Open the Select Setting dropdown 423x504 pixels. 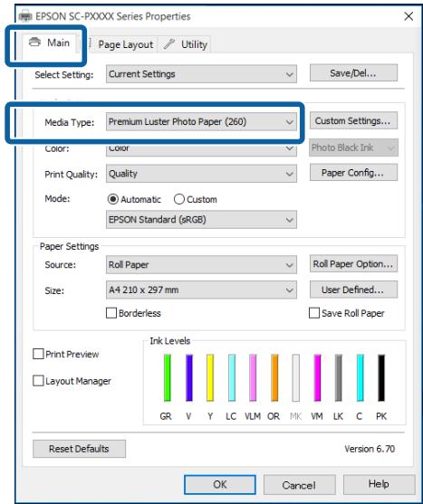coord(201,74)
